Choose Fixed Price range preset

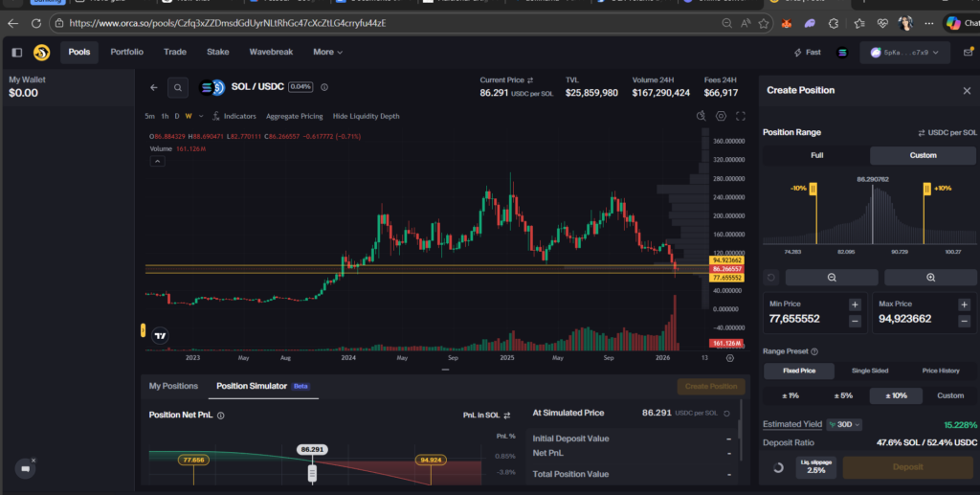click(799, 371)
